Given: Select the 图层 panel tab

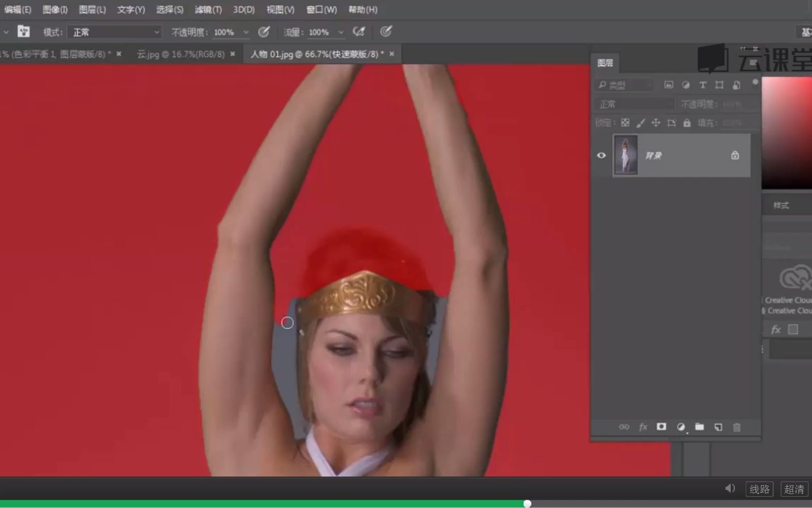Looking at the screenshot, I should click(x=605, y=63).
